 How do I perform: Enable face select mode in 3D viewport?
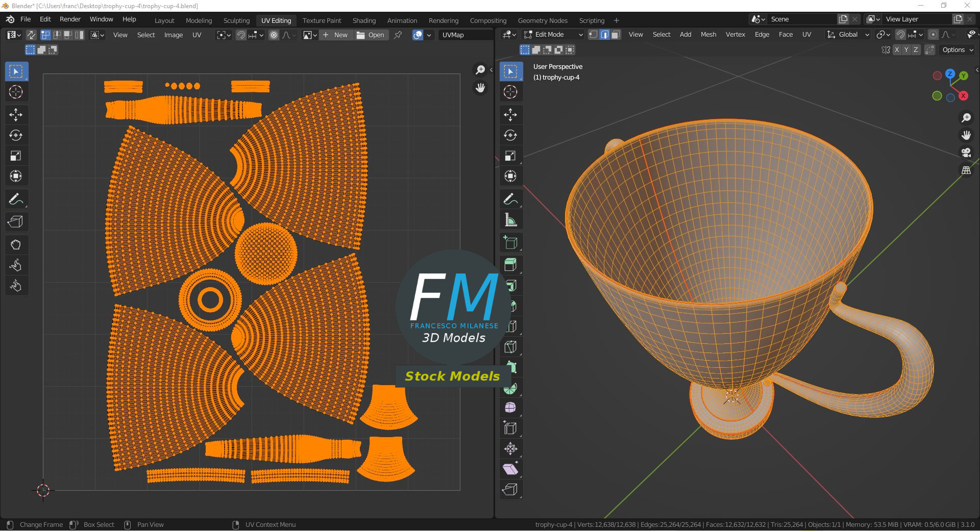(x=616, y=35)
